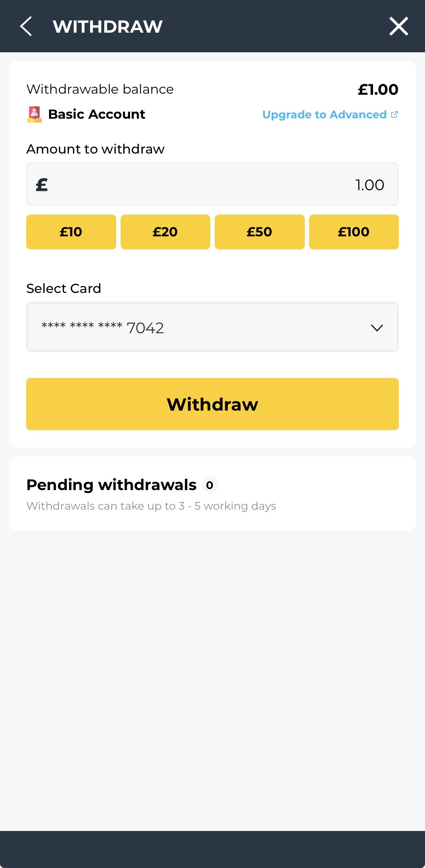Open the Upgrade to Advanced link
This screenshot has width=425, height=868.
[x=324, y=115]
